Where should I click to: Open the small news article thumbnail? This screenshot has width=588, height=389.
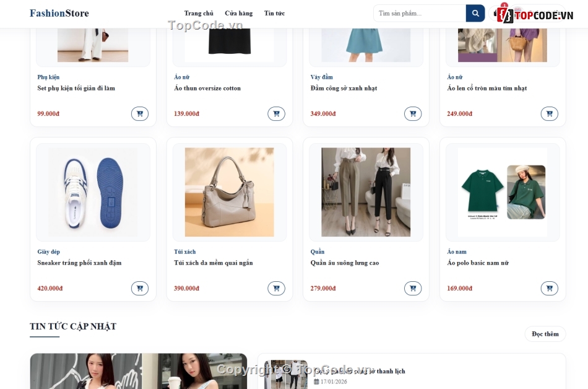pos(286,374)
